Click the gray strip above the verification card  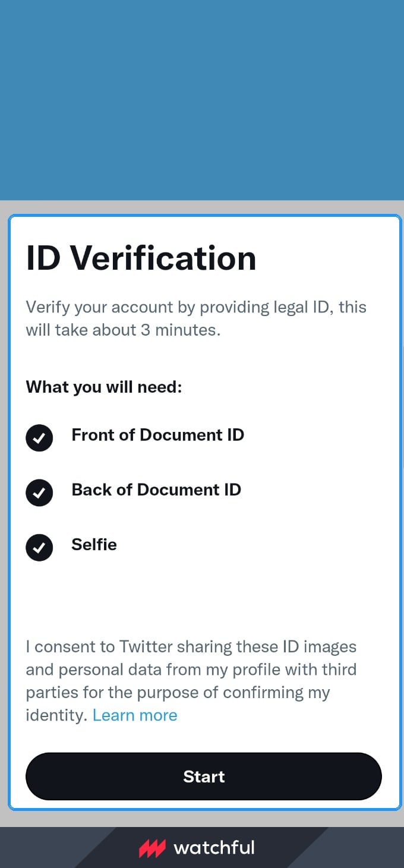pos(202,207)
